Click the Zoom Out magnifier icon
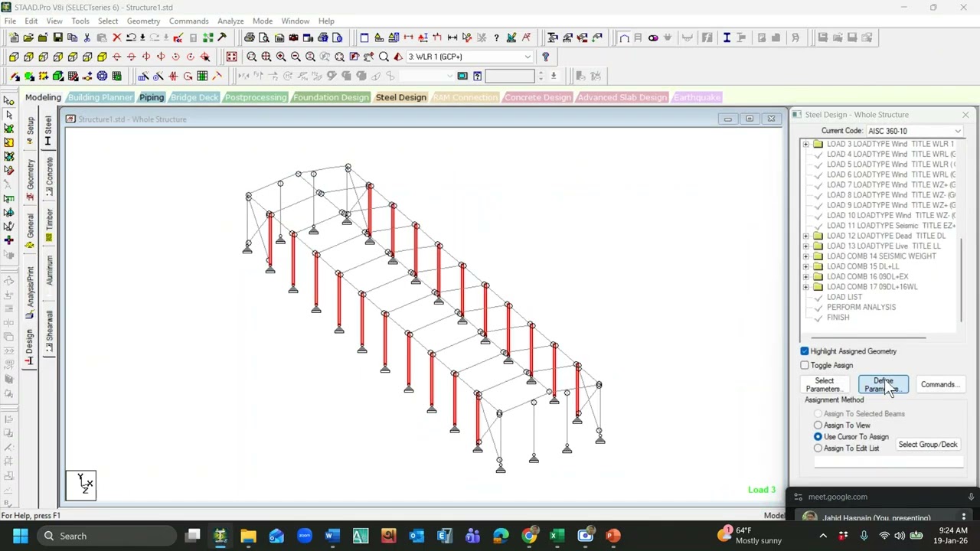 (296, 57)
